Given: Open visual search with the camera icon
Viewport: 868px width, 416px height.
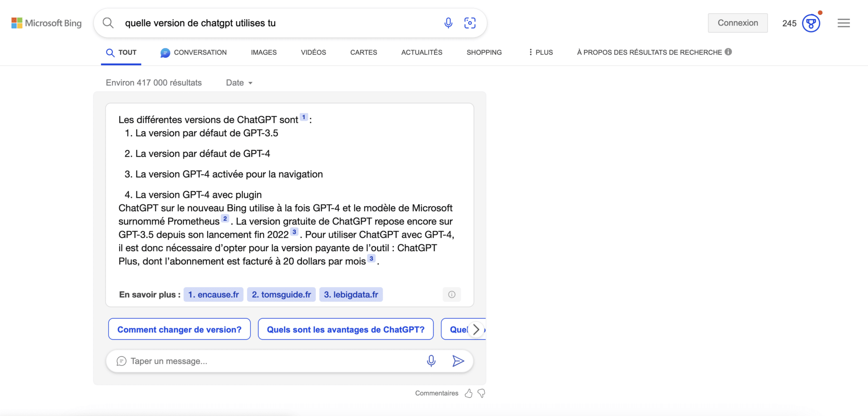Looking at the screenshot, I should [x=470, y=23].
